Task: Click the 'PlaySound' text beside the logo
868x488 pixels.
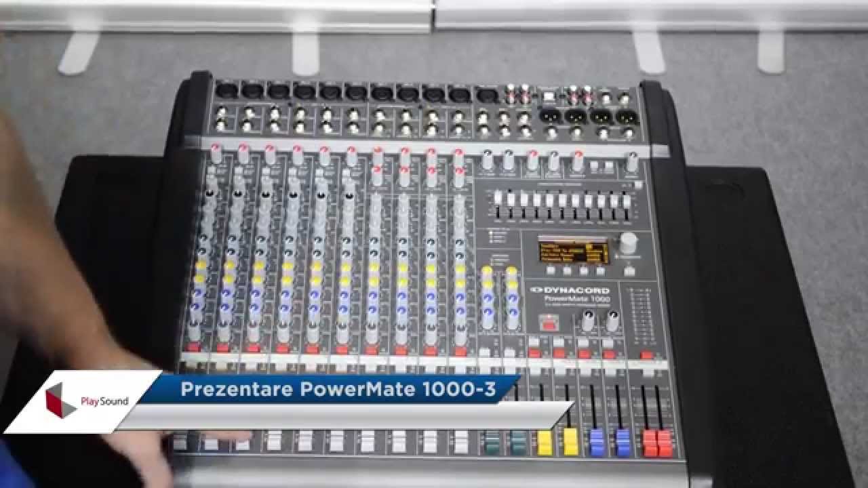Action: (x=104, y=401)
